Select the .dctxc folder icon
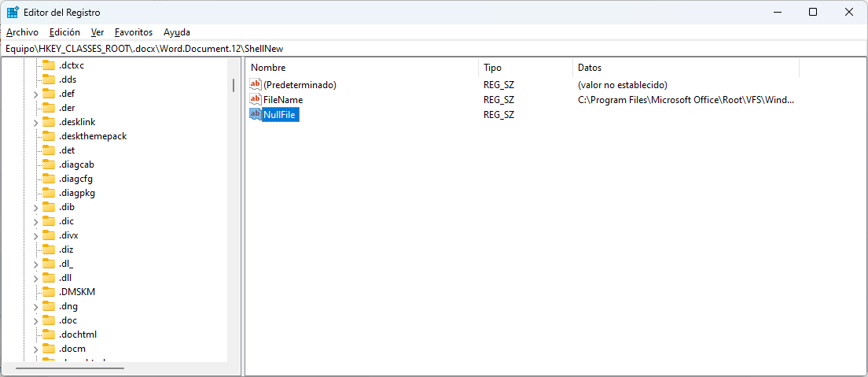 pyautogui.click(x=50, y=65)
